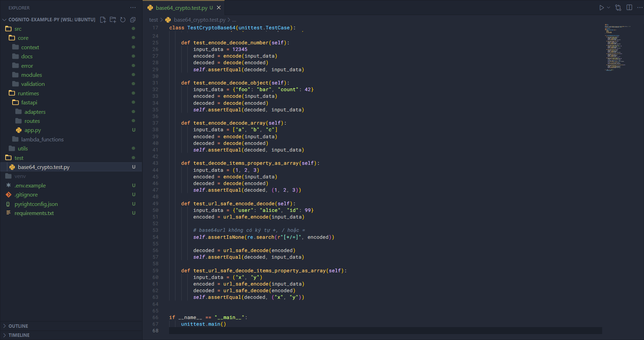Expand the TIMELINE section
This screenshot has height=340, width=644.
19,335
